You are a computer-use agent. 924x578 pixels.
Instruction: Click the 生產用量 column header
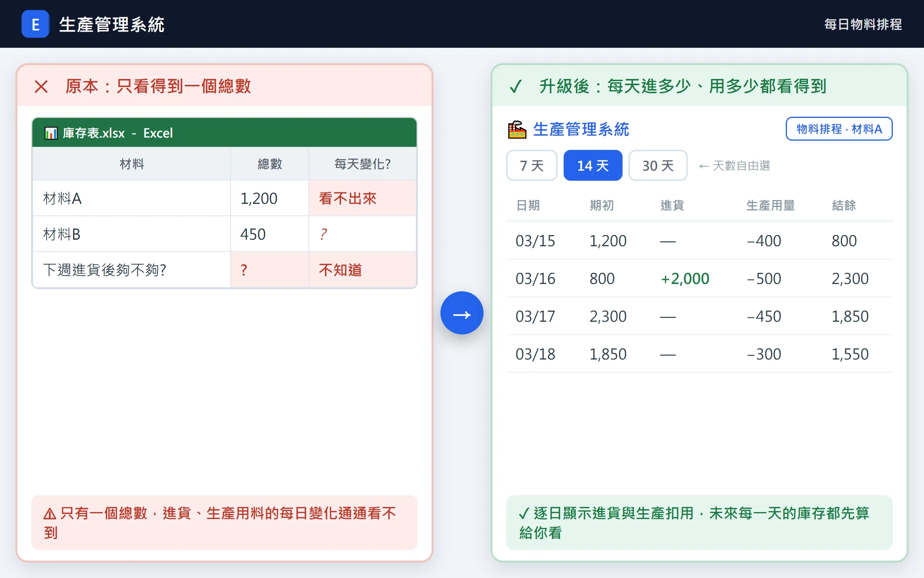(770, 205)
